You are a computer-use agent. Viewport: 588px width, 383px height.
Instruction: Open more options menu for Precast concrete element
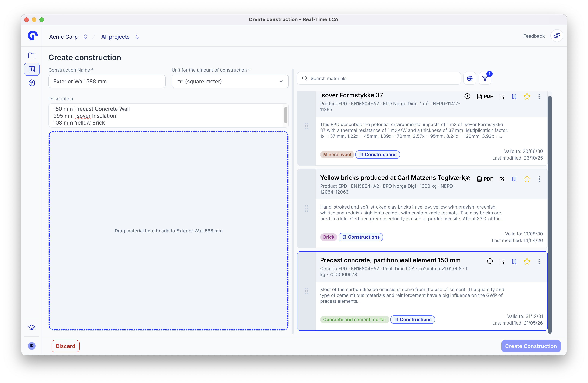539,261
